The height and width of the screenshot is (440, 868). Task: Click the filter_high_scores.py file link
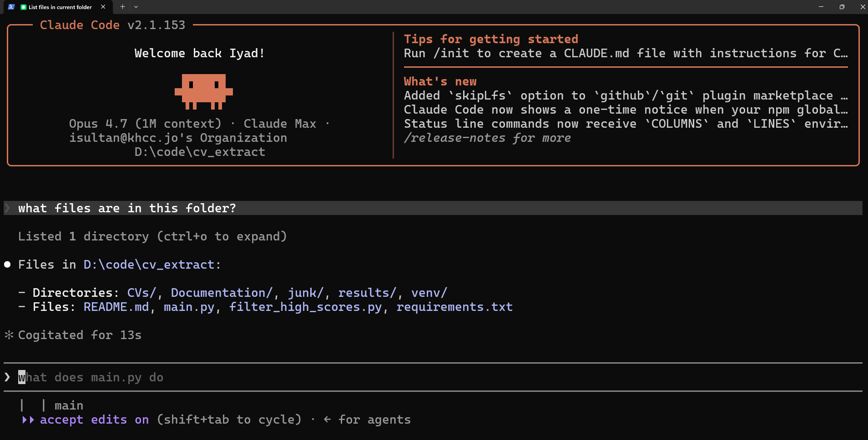pyautogui.click(x=305, y=307)
